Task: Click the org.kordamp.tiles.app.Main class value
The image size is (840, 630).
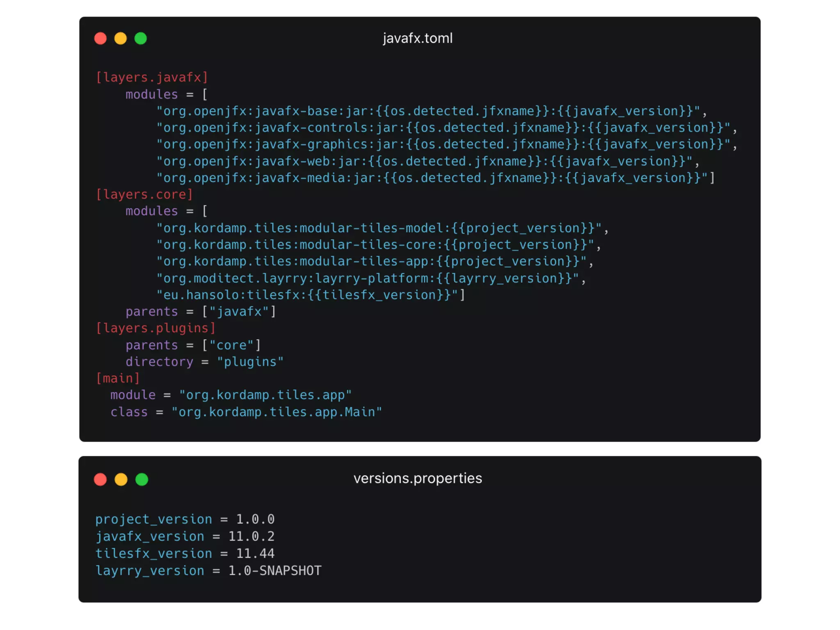Action: pos(277,412)
